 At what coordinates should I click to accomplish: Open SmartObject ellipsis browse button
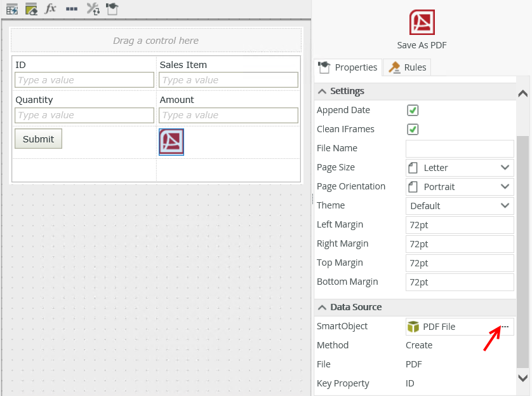point(505,327)
